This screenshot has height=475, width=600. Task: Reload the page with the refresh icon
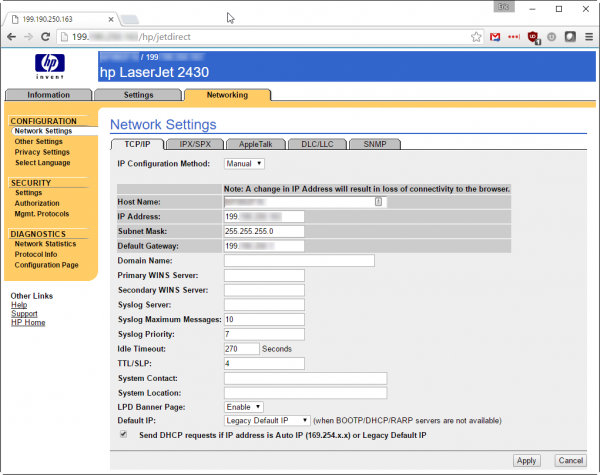46,37
